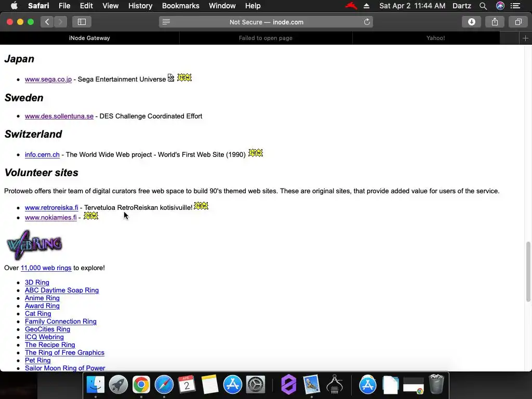Show the Safari sidebar
The image size is (532, 399).
point(82,22)
